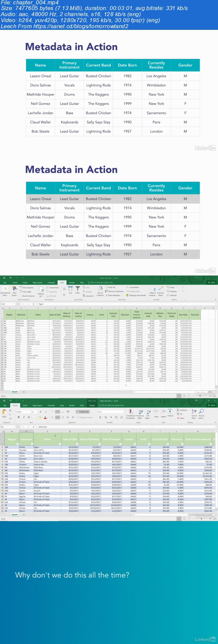
Task: Pick the red font color swatch
Action: tap(45, 417)
